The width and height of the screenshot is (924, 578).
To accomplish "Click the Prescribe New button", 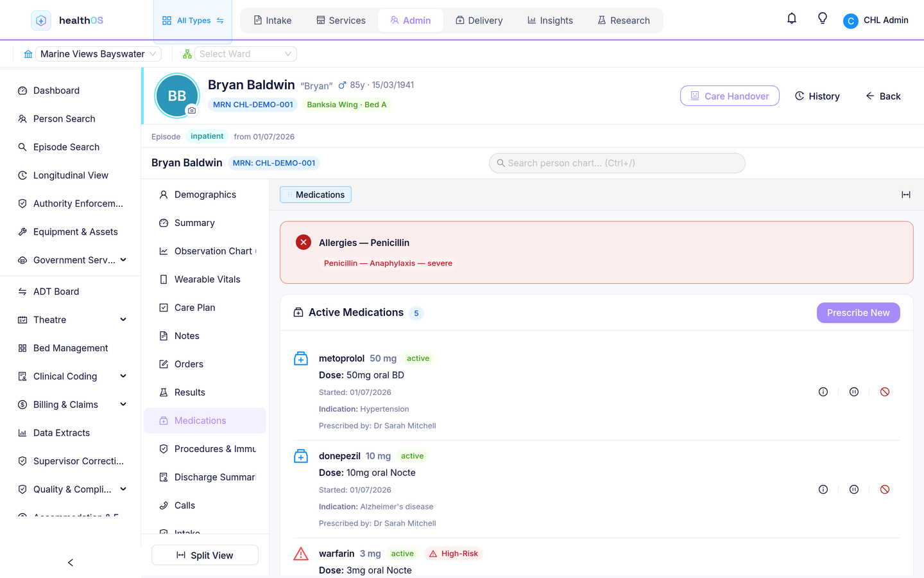I will coord(858,313).
